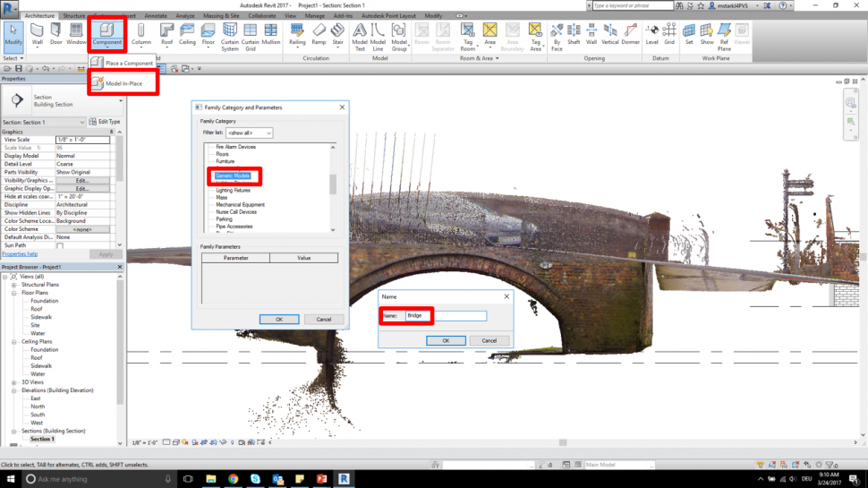Select the Curtain Grid tool
This screenshot has height=488, width=868.
(250, 34)
